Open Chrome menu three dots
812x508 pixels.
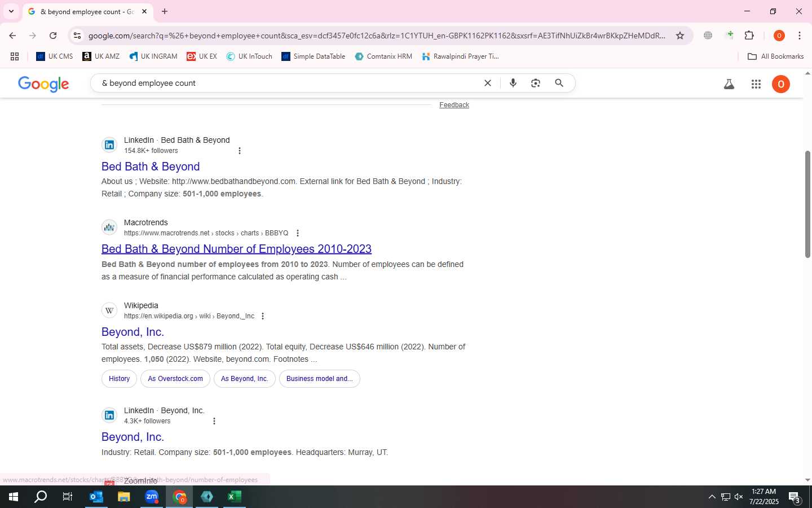click(800, 36)
